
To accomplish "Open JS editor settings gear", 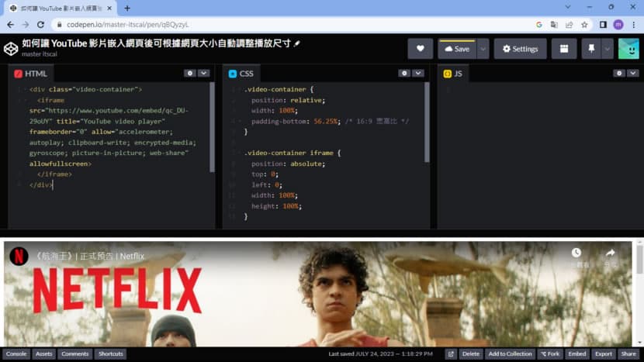I will coord(619,73).
